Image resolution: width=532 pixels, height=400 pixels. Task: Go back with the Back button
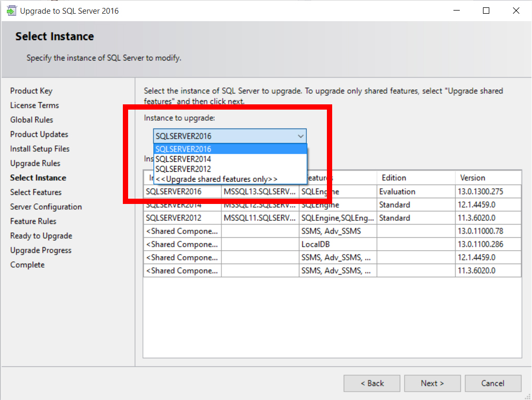372,383
